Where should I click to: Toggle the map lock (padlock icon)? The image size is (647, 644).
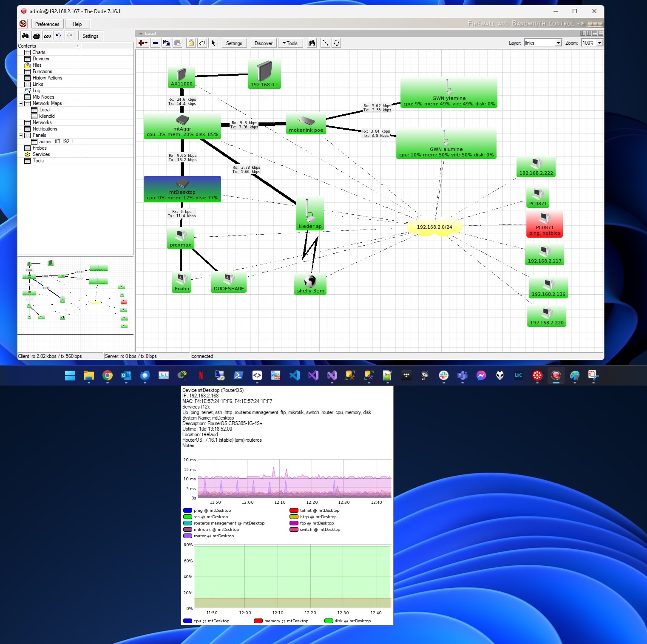coord(191,43)
